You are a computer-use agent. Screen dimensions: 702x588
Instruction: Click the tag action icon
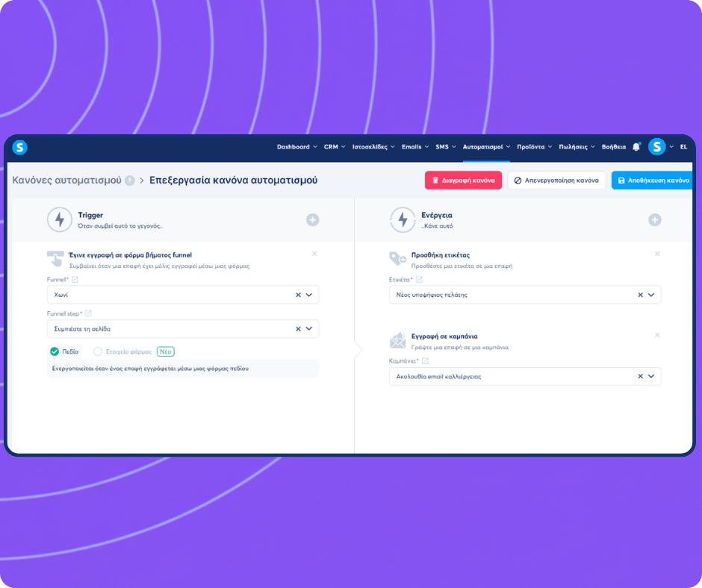click(x=397, y=259)
